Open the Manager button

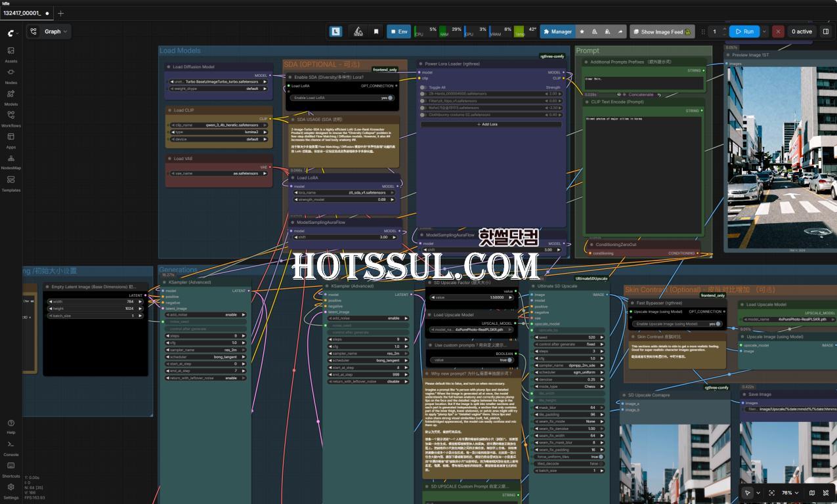tap(557, 31)
